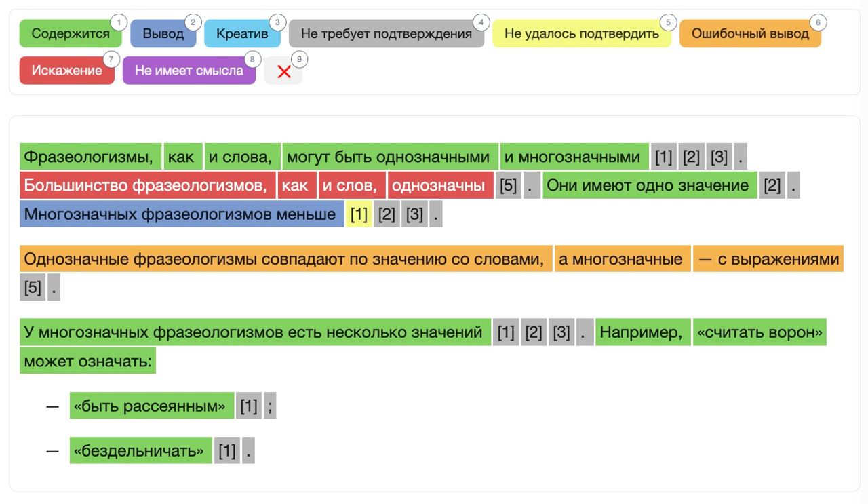The width and height of the screenshot is (868, 504).
Task: Click the green segment «Например,»
Action: 643,332
